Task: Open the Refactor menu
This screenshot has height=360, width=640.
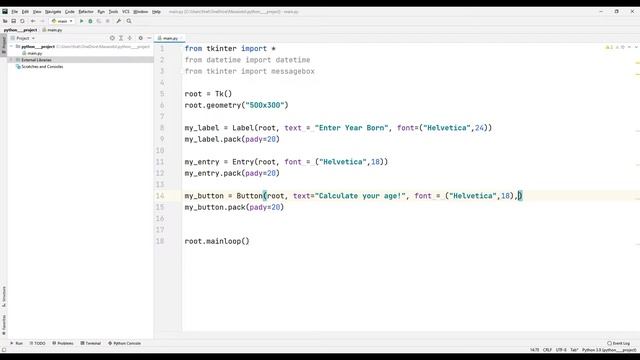Action: click(x=86, y=12)
